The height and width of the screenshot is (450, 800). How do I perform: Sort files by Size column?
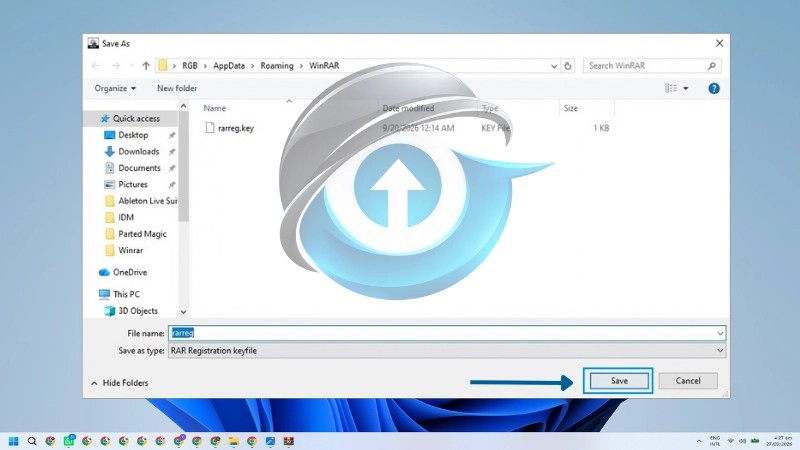pyautogui.click(x=570, y=108)
